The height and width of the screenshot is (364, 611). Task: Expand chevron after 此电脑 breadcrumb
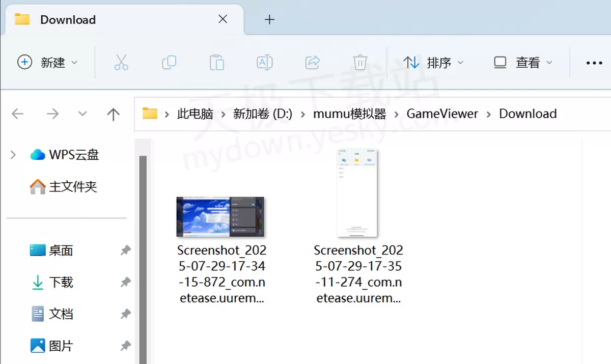pos(223,114)
